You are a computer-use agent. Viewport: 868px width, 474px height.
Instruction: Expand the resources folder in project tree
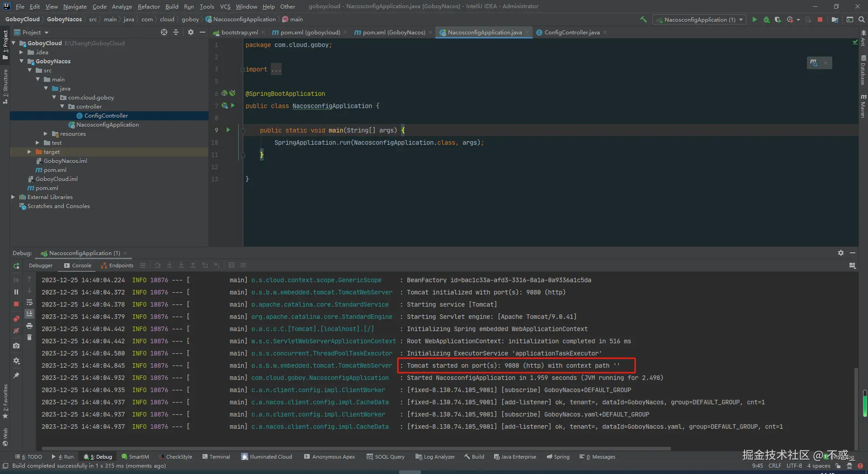[45, 134]
